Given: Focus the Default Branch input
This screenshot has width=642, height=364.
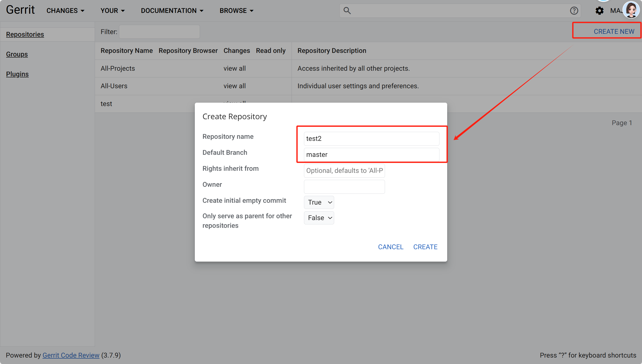Looking at the screenshot, I should (x=371, y=155).
